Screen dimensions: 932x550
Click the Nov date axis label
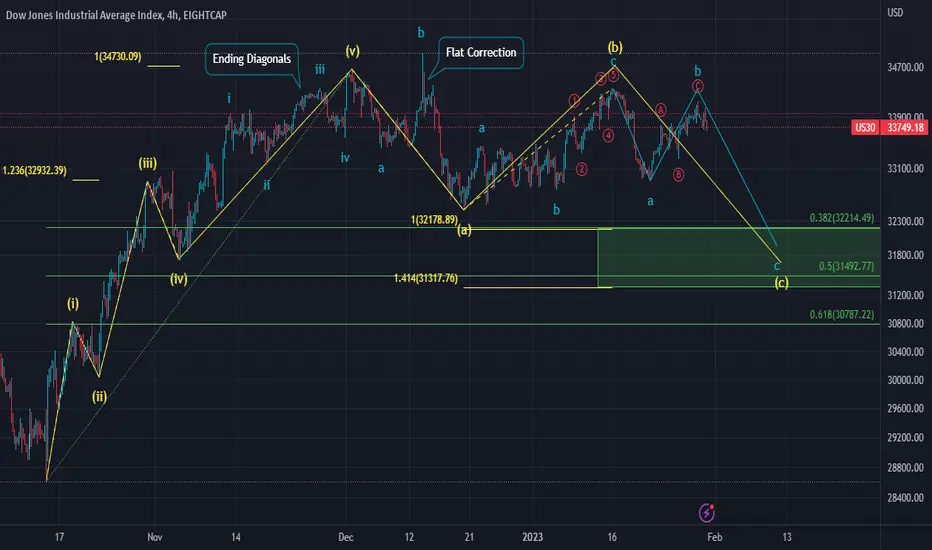click(155, 537)
